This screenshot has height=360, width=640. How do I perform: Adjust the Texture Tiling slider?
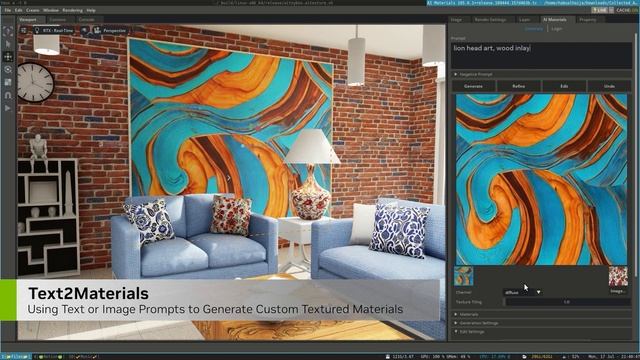point(568,302)
